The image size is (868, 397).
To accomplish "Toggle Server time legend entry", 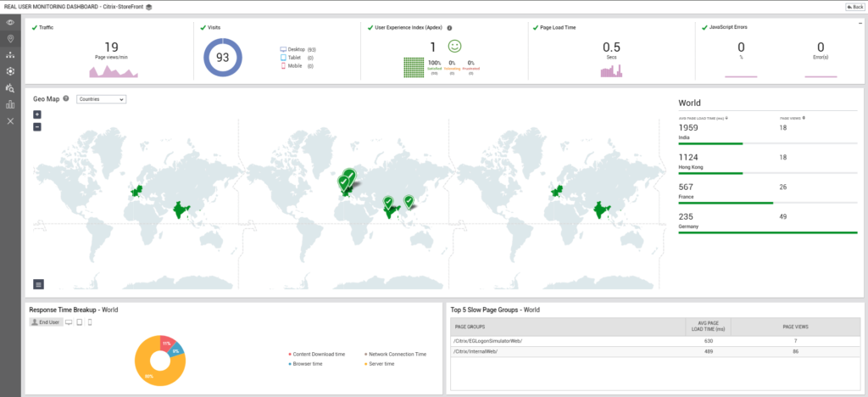I will (x=379, y=364).
